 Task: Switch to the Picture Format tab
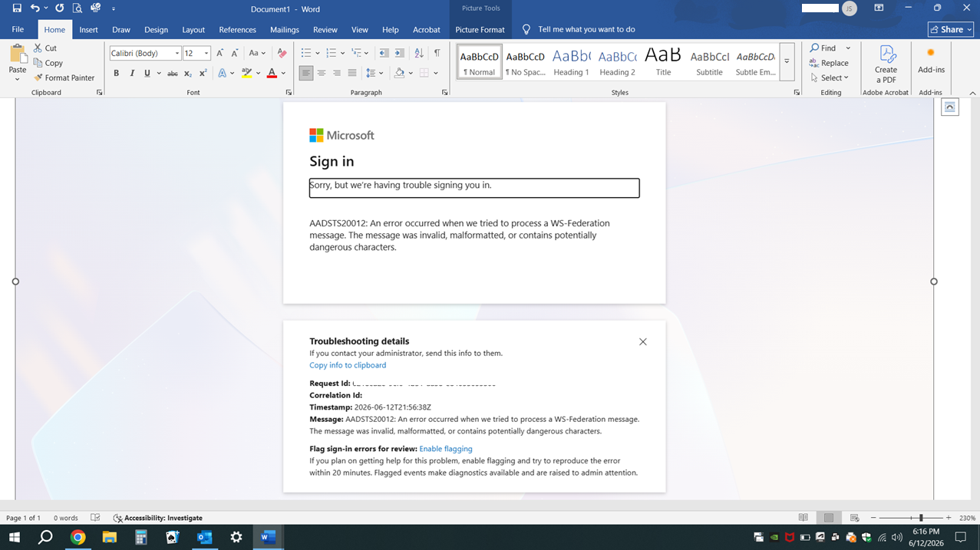pos(480,29)
